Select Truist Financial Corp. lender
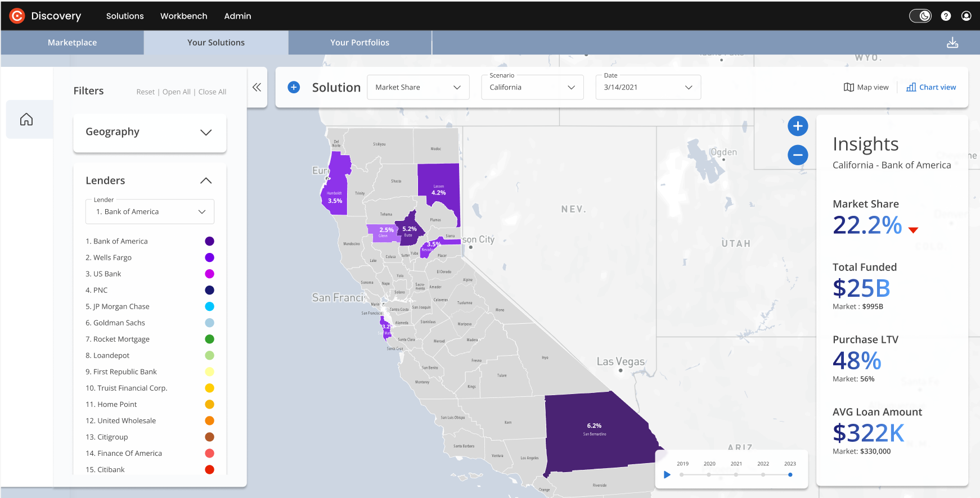The width and height of the screenshot is (980, 498). pos(127,388)
